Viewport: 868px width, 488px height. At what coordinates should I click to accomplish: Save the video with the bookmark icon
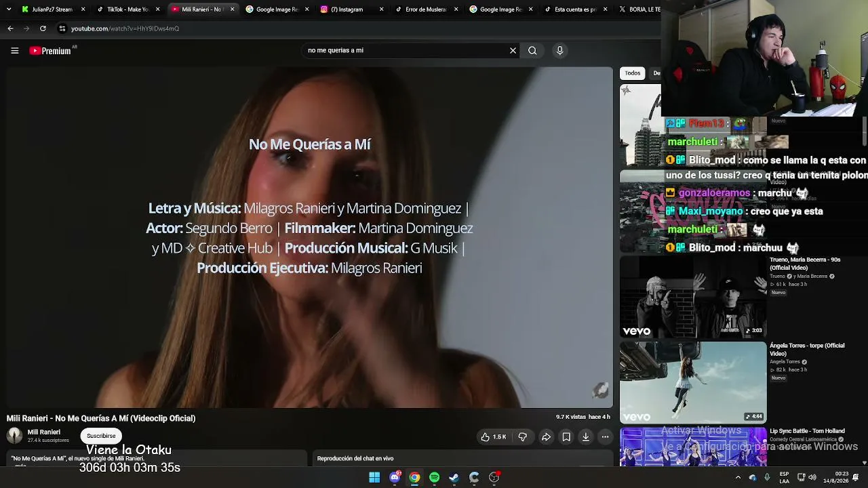tap(566, 437)
